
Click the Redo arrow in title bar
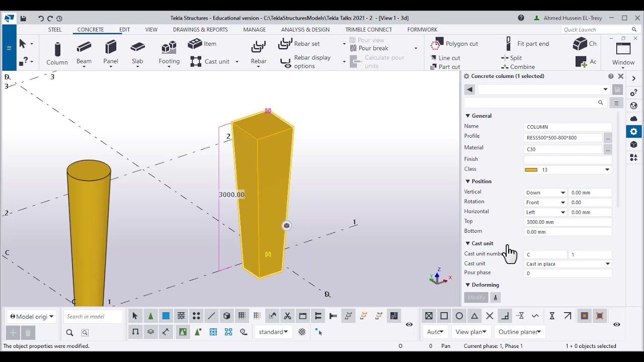point(50,18)
